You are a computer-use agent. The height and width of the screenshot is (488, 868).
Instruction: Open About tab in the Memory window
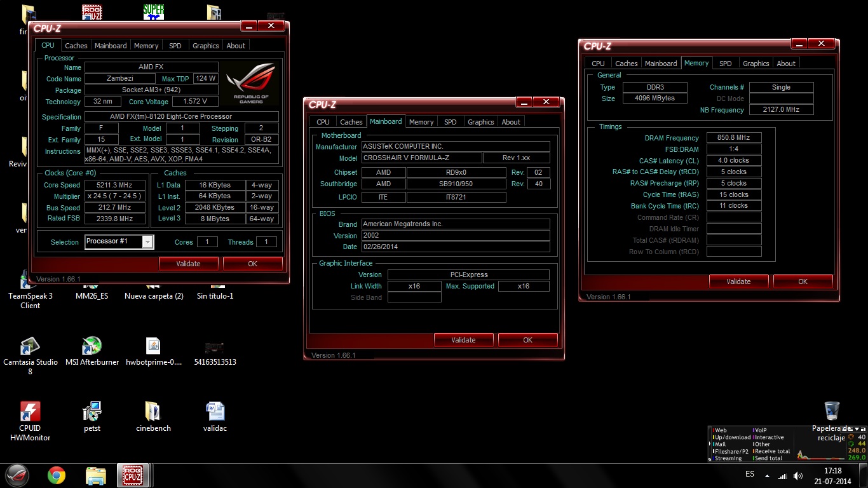coord(786,64)
